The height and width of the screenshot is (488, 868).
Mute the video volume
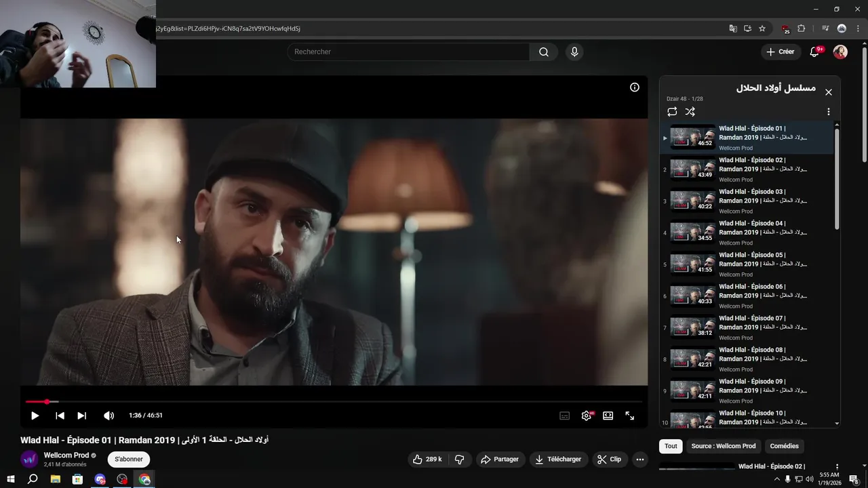tap(108, 415)
